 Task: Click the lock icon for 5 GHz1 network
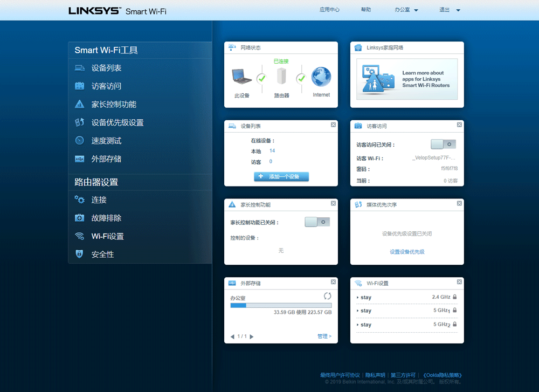(x=454, y=310)
